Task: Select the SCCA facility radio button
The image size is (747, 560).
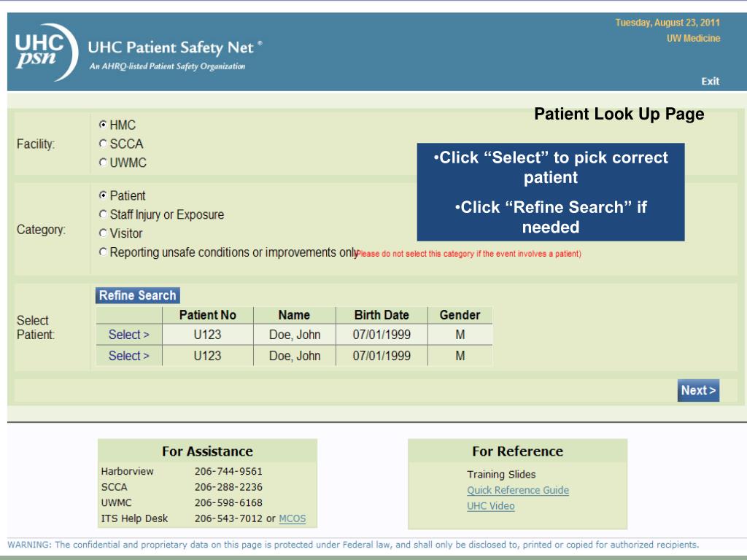Action: pyautogui.click(x=103, y=144)
